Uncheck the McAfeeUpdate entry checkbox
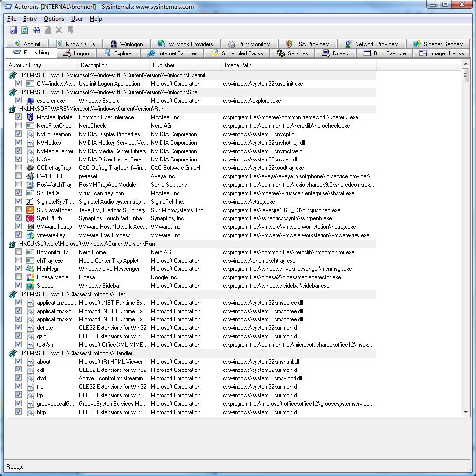 pyautogui.click(x=18, y=117)
